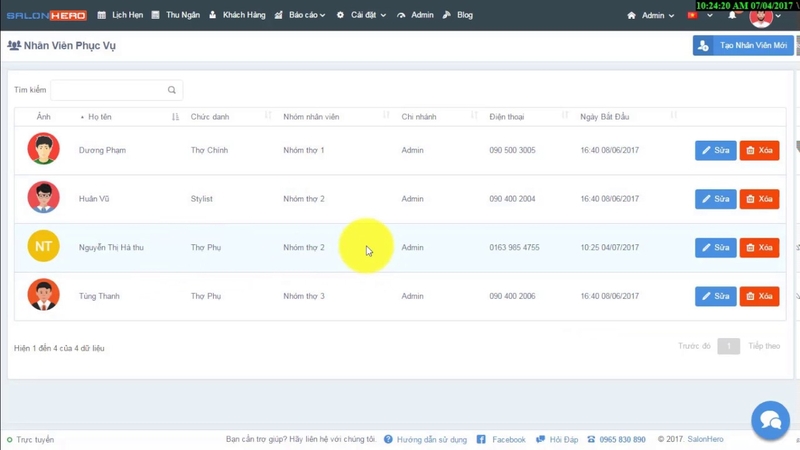Go to Khách Hàng menu
Viewport: 800px width, 450px height.
237,15
